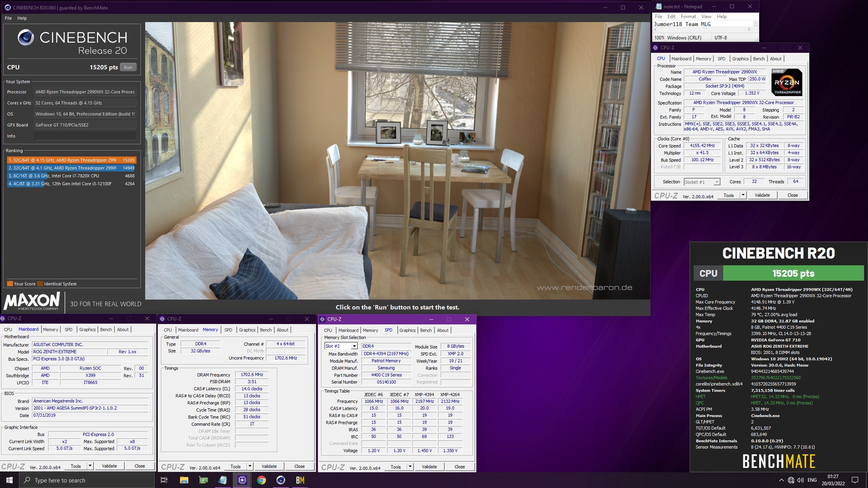
Task: Click the Notepad text line 'Jumper118 Team MLG'
Action: coord(682,24)
